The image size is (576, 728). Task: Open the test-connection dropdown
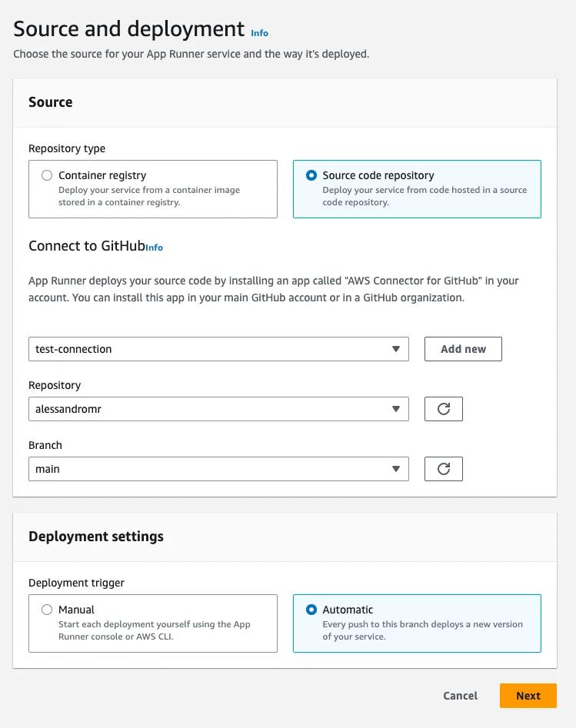(218, 349)
